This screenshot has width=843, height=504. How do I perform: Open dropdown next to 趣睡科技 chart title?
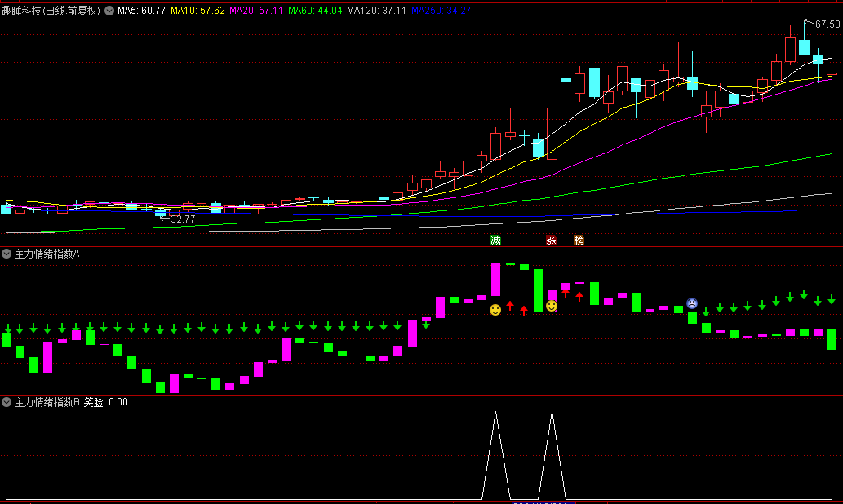point(109,11)
